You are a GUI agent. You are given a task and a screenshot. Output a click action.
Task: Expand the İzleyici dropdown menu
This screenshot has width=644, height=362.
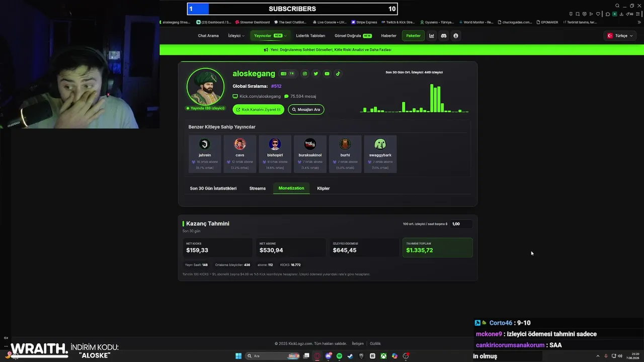[x=236, y=36]
